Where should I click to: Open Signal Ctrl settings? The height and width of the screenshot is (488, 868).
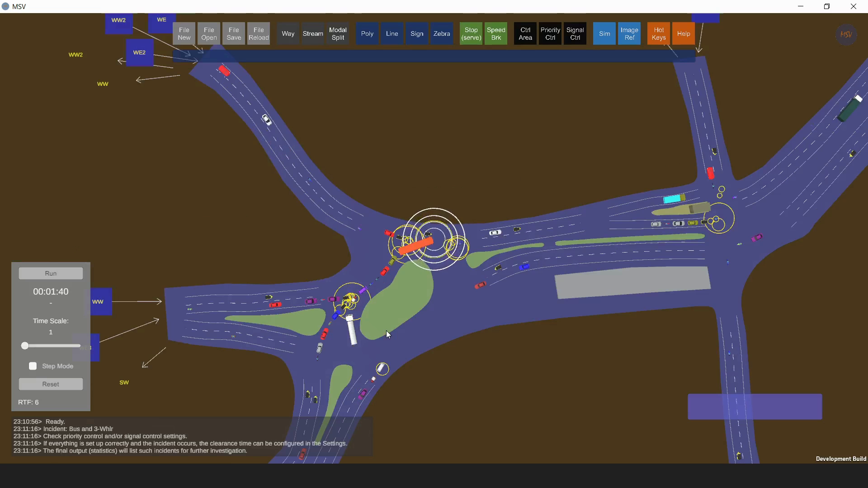point(575,34)
